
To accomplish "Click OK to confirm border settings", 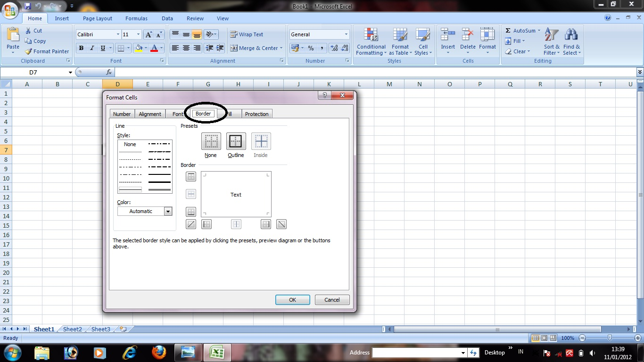I will tap(292, 300).
